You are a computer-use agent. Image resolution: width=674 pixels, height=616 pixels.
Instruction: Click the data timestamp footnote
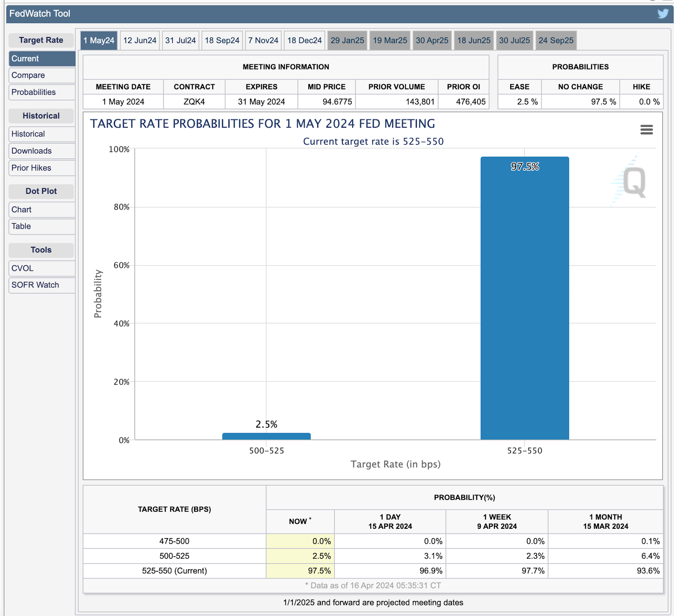coord(373,585)
